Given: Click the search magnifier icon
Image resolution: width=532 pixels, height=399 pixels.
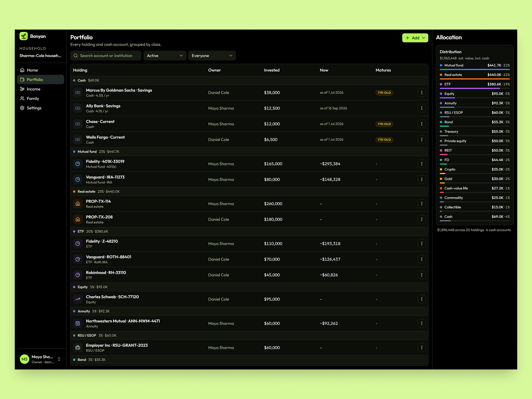Looking at the screenshot, I should [x=76, y=56].
